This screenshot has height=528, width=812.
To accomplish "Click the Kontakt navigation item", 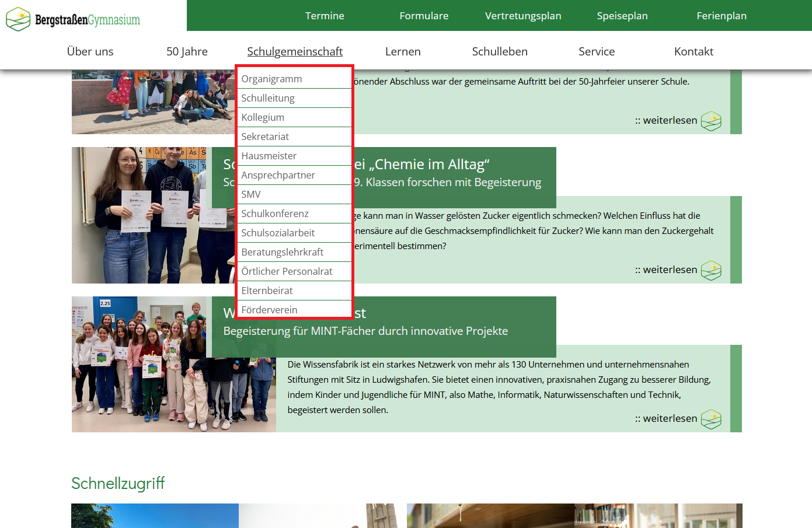I will click(x=693, y=51).
